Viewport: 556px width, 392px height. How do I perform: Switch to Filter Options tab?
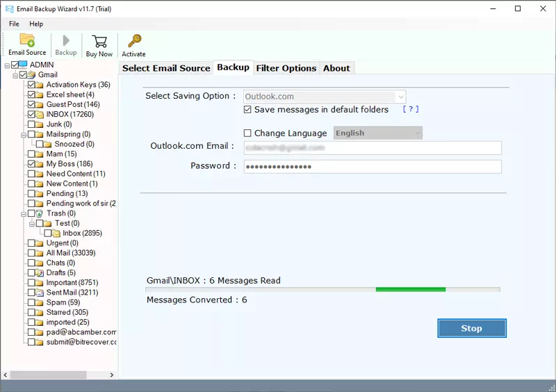coord(286,68)
